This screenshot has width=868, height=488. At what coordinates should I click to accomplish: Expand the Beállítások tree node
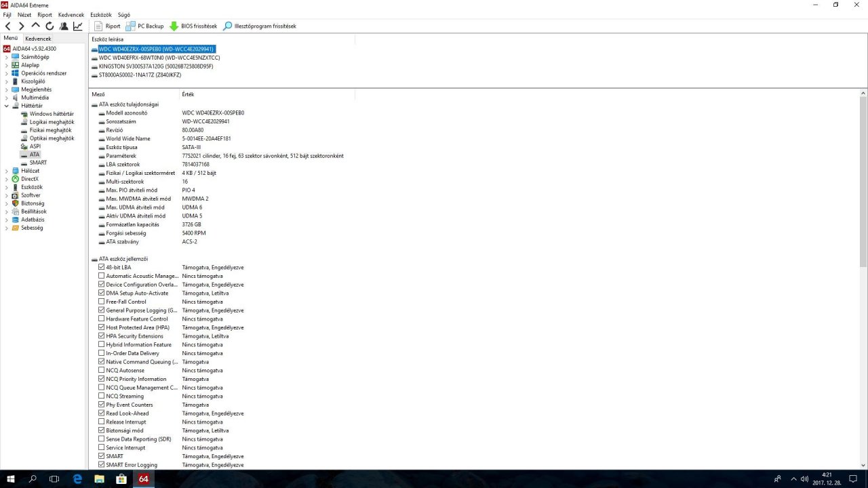pos(7,211)
